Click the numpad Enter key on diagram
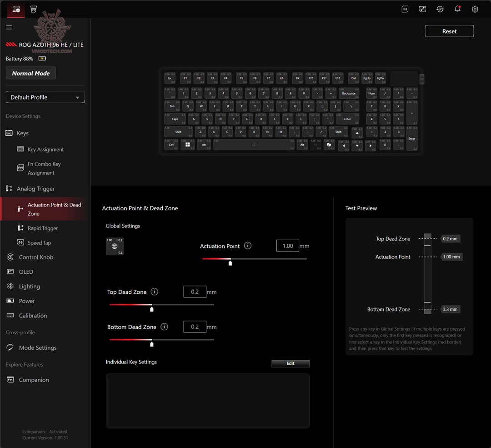Image resolution: width=491 pixels, height=448 pixels. tap(412, 138)
